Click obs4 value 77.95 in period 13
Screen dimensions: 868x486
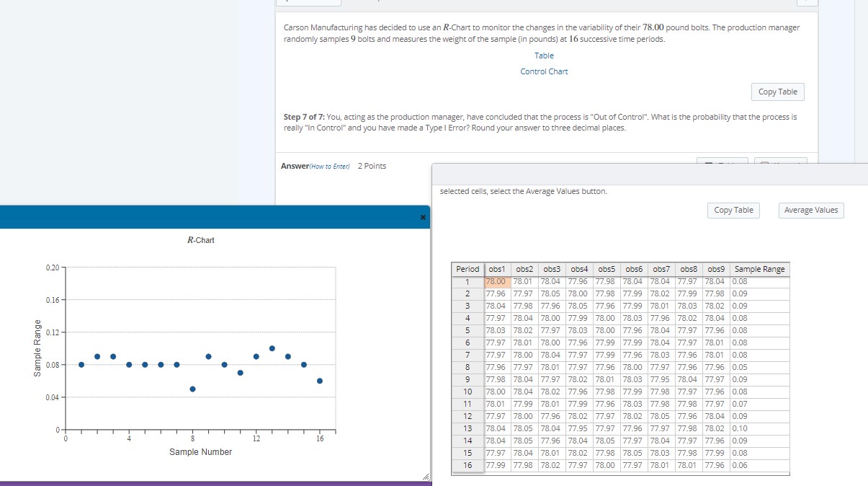click(579, 428)
